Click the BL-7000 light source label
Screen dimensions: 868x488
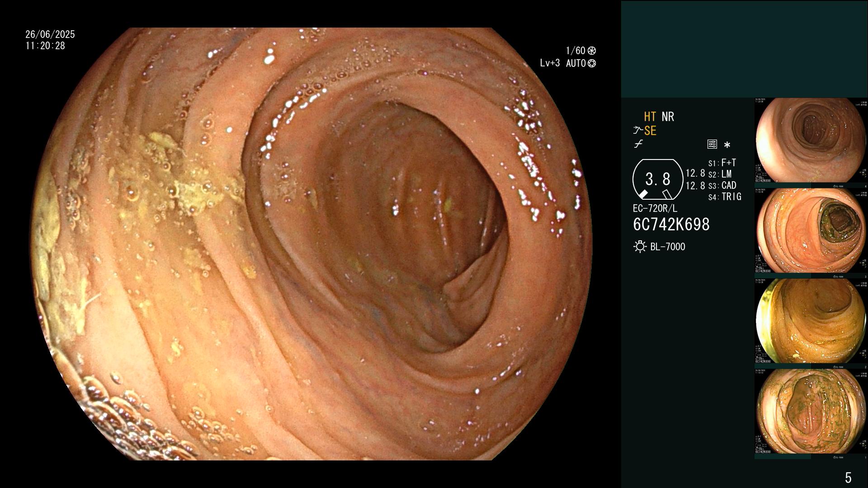(x=668, y=247)
